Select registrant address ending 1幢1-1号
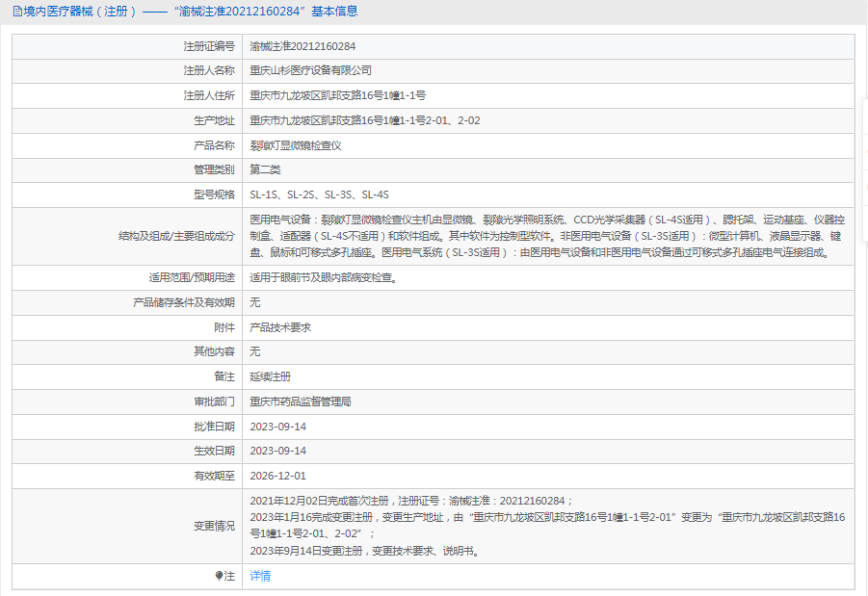Screen dimensions: 868x596 [338, 95]
